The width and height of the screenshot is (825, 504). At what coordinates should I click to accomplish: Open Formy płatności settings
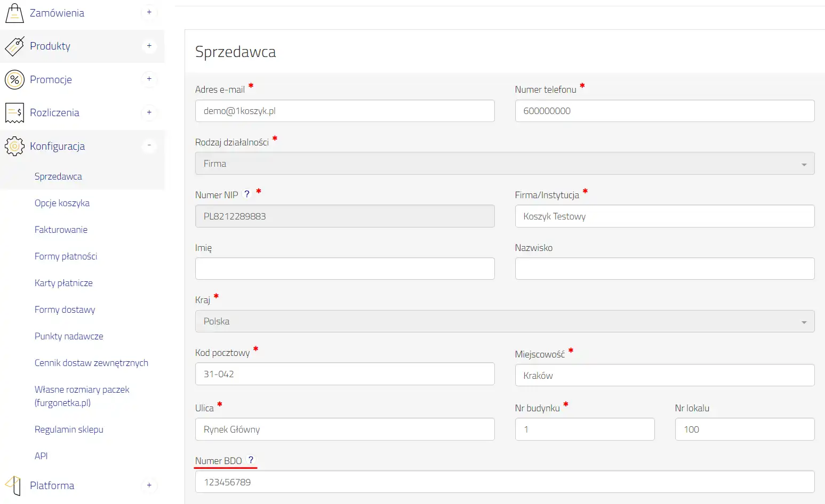point(66,256)
